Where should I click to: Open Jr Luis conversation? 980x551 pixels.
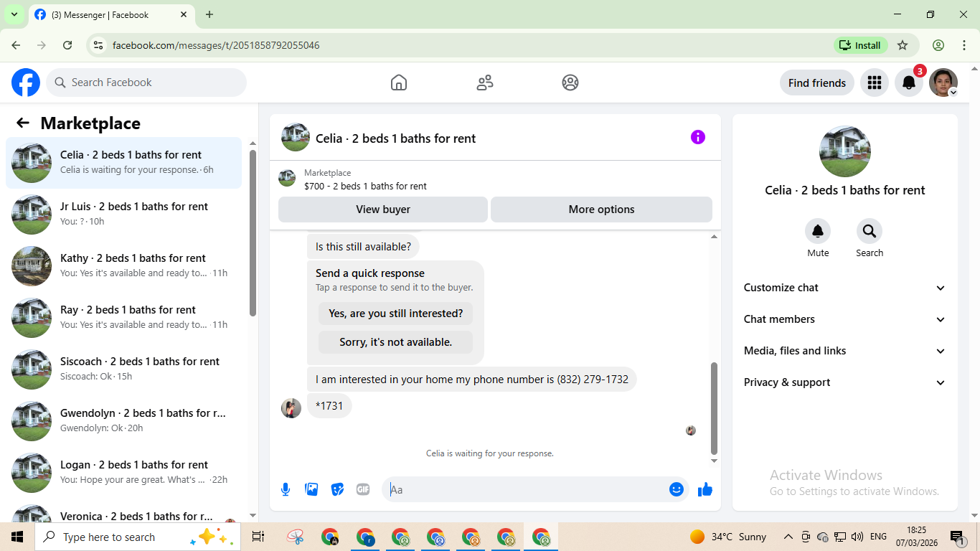[x=124, y=215]
